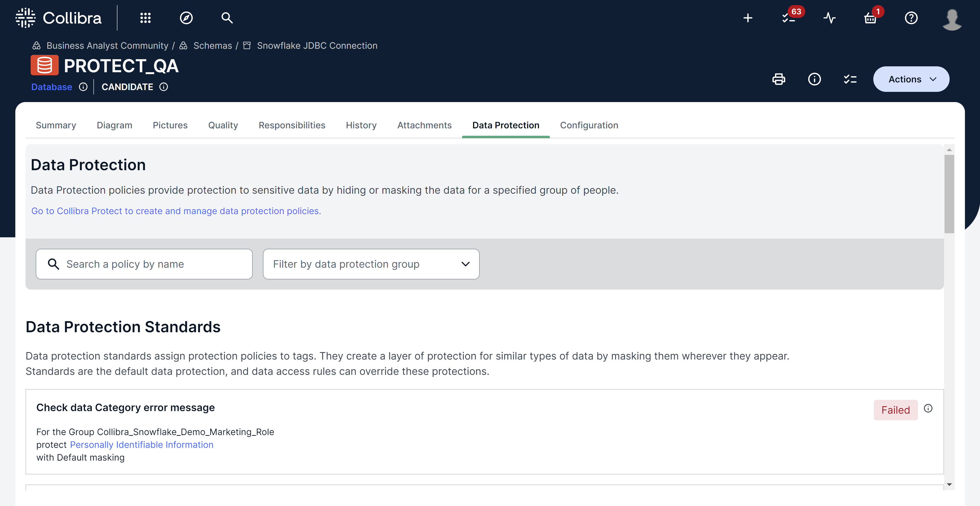Open the apps grid menu
The image size is (980, 506).
(145, 18)
